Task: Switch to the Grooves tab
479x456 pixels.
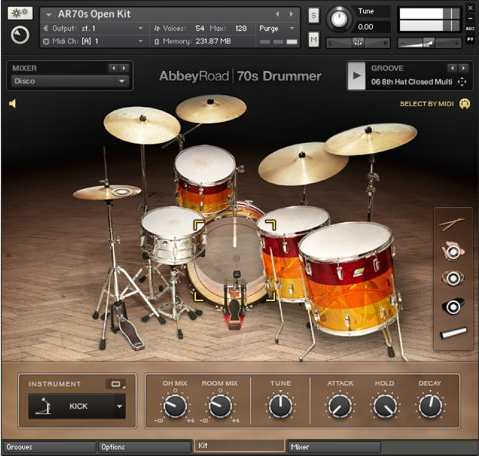Action: click(49, 447)
